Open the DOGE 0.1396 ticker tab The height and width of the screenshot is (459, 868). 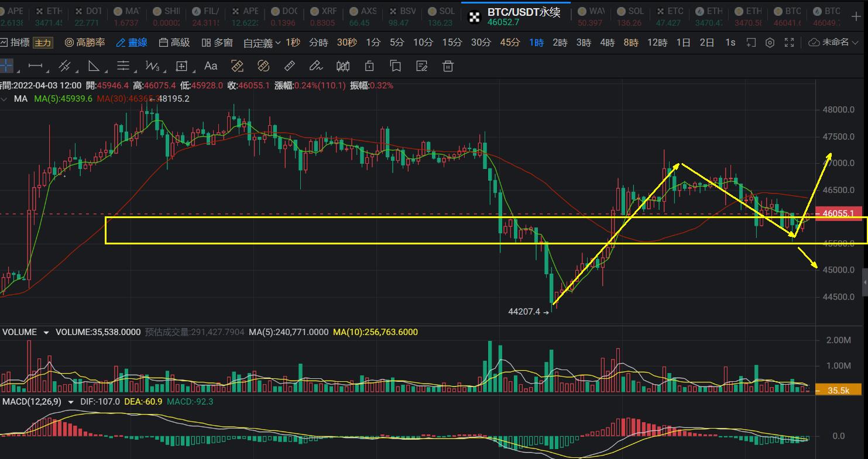click(284, 16)
